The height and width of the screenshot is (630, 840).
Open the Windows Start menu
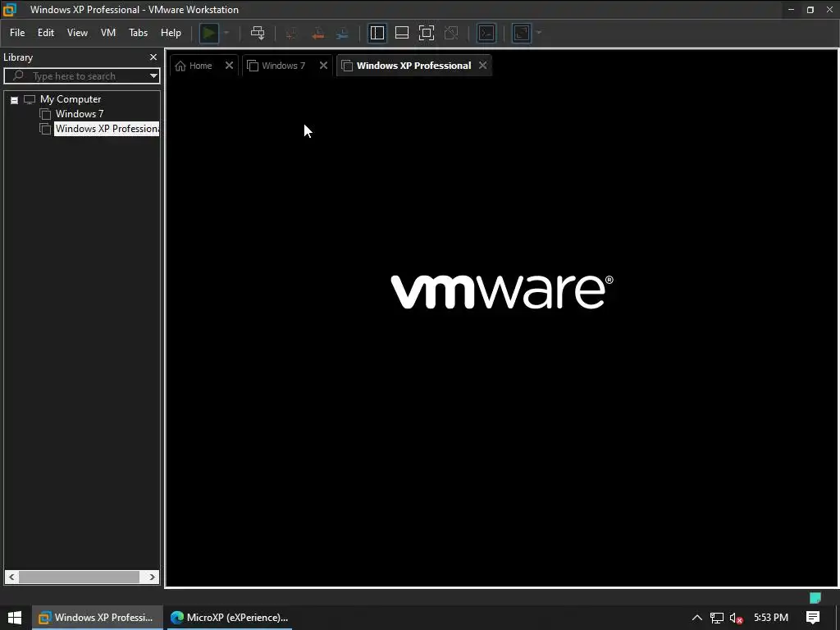pos(15,618)
